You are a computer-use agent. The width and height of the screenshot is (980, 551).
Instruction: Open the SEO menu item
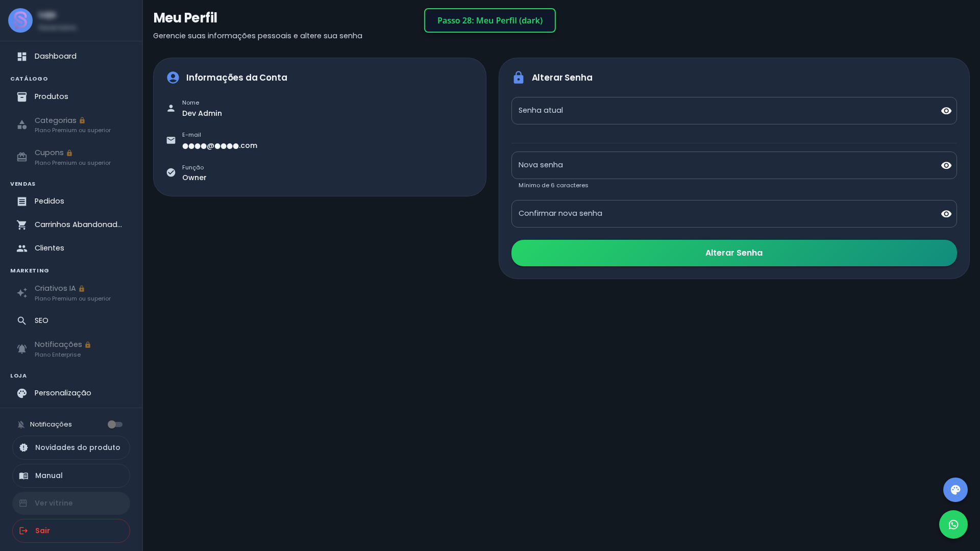click(x=71, y=321)
